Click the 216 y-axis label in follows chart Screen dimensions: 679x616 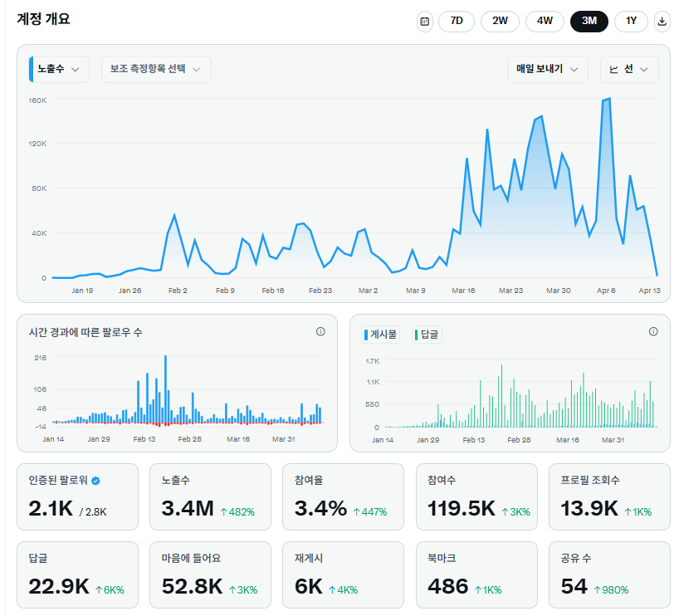[41, 358]
